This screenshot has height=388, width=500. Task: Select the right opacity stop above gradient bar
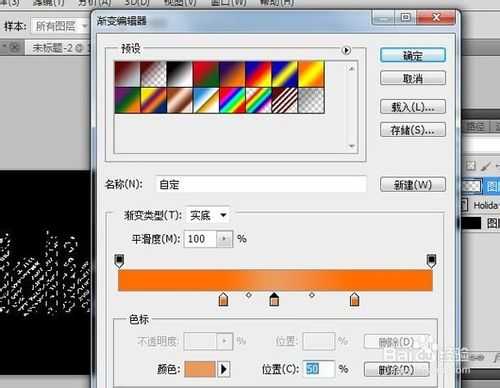click(x=431, y=261)
